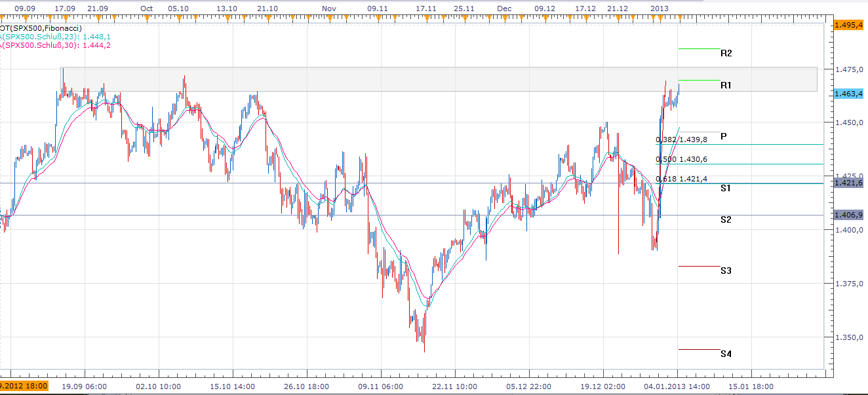The width and height of the screenshot is (868, 395).
Task: Select the orange marker under date 25.11
Action: pyautogui.click(x=464, y=16)
